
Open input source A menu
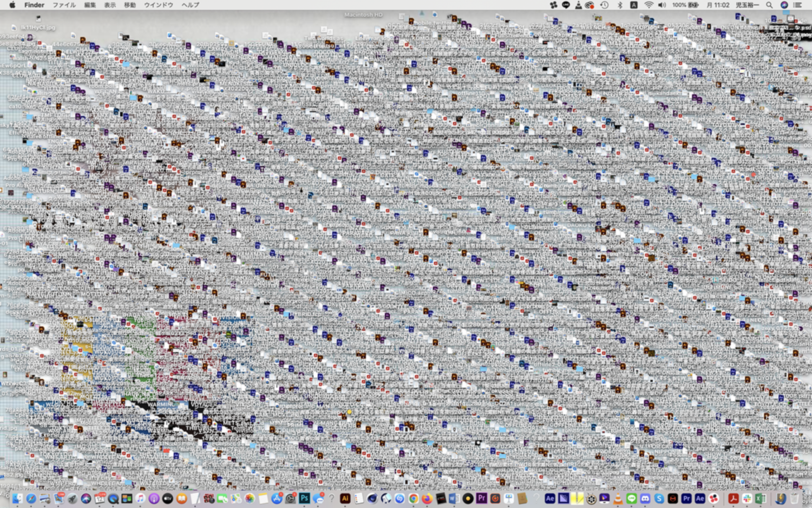click(x=633, y=5)
